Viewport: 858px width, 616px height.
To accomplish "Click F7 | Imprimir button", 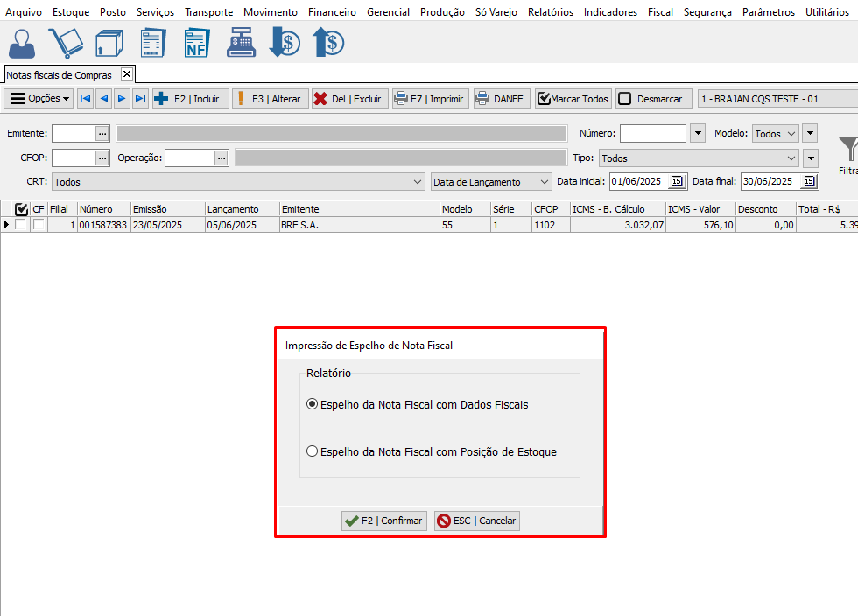I will pyautogui.click(x=431, y=99).
